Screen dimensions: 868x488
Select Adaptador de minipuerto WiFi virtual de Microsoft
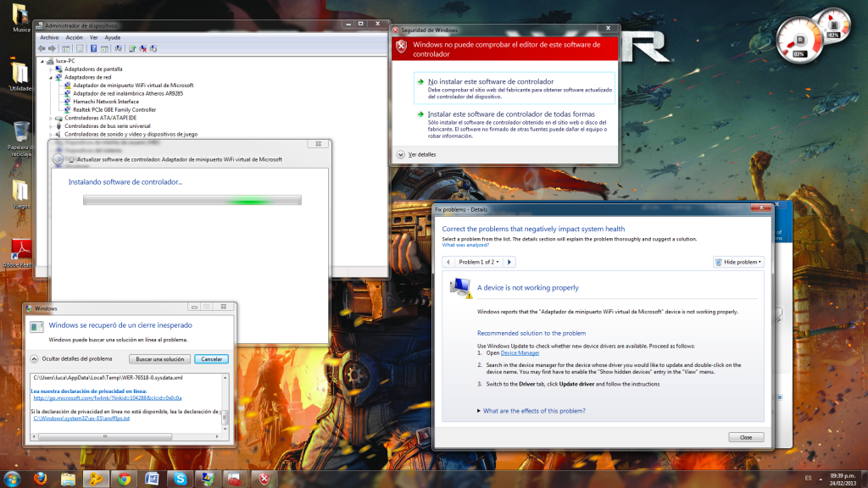[x=133, y=86]
